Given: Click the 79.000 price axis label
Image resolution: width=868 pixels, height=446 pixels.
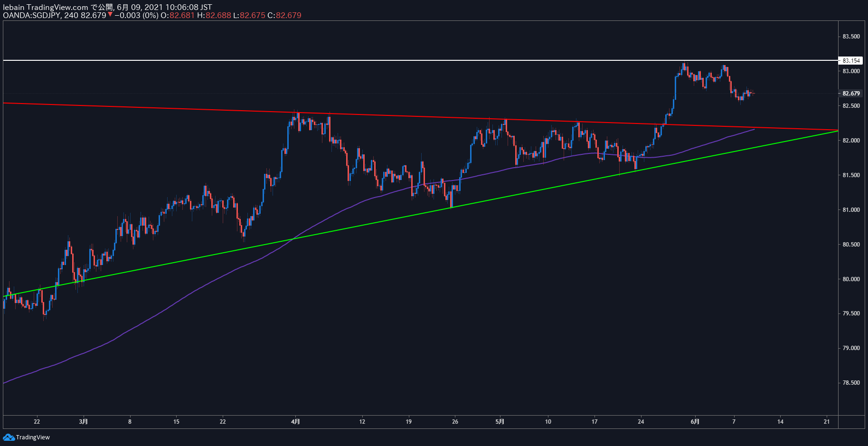Looking at the screenshot, I should tap(851, 348).
